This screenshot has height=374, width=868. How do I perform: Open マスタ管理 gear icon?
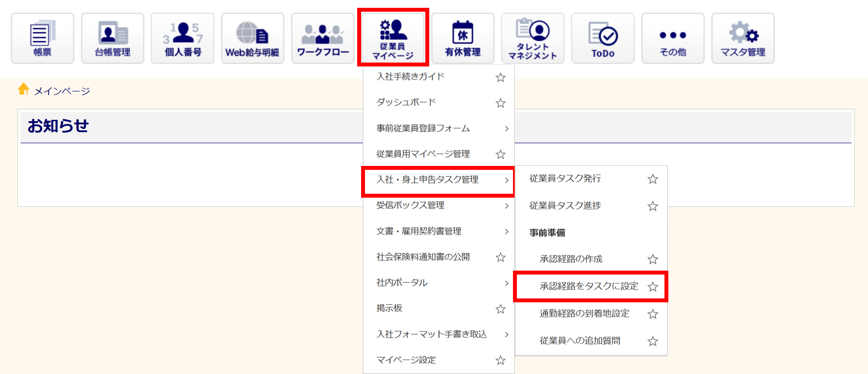tap(743, 38)
